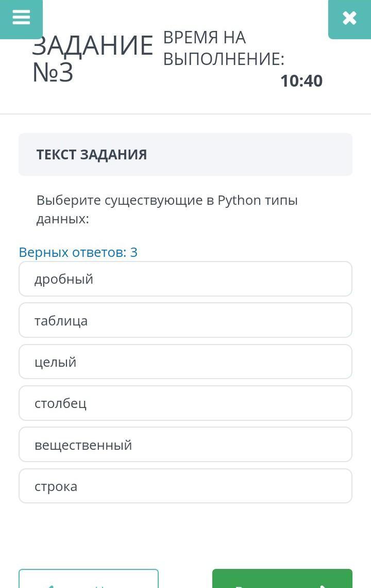The image size is (371, 588).
Task: Choose the 'вещественный' answer option
Action: click(185, 445)
